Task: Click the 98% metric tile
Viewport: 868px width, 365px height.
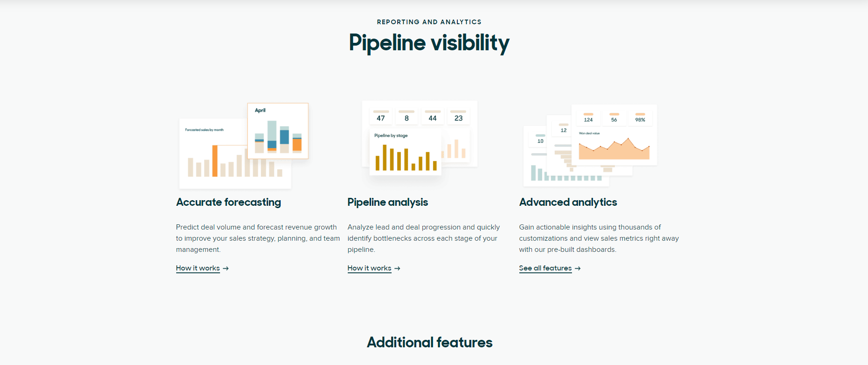Action: coord(640,118)
